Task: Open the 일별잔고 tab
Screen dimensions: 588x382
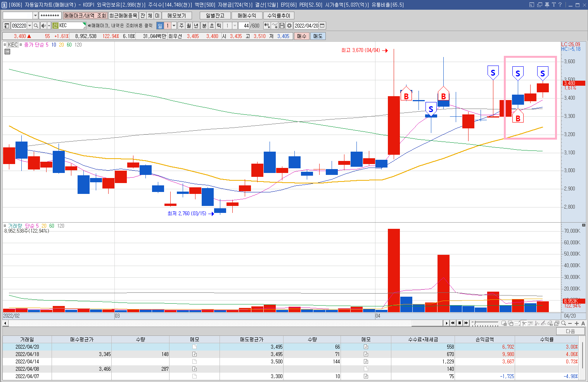Action: coord(215,16)
